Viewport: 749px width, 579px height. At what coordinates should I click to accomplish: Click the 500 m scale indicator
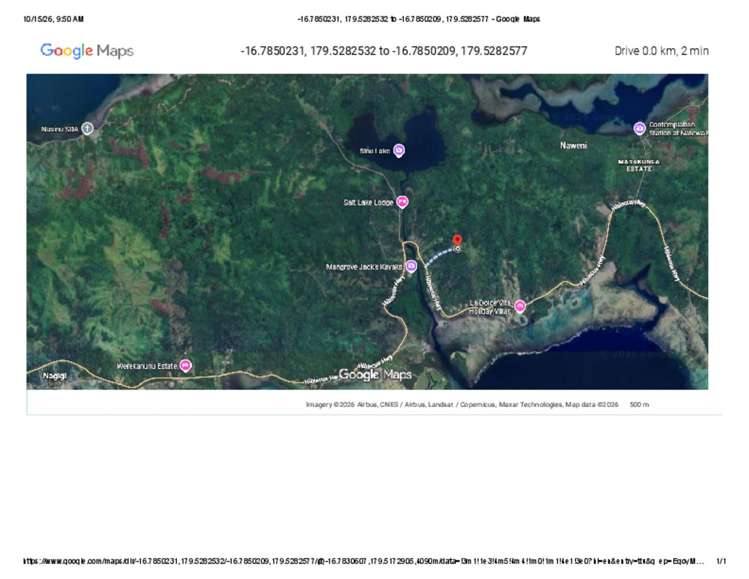coord(639,405)
